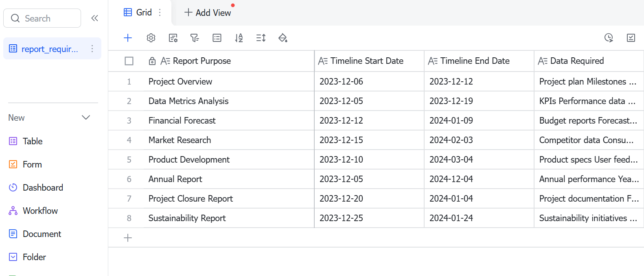The width and height of the screenshot is (644, 276).
Task: Select the Product Development cell
Action: point(229,160)
